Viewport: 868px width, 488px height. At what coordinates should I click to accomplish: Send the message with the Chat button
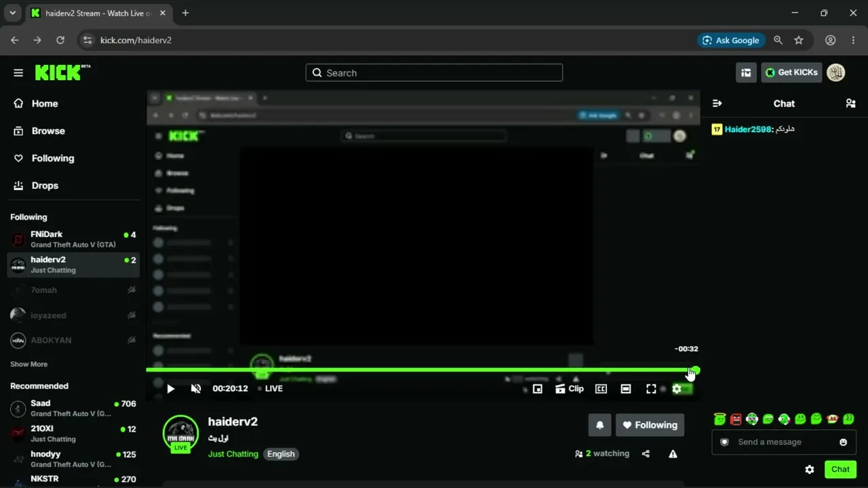(x=840, y=469)
